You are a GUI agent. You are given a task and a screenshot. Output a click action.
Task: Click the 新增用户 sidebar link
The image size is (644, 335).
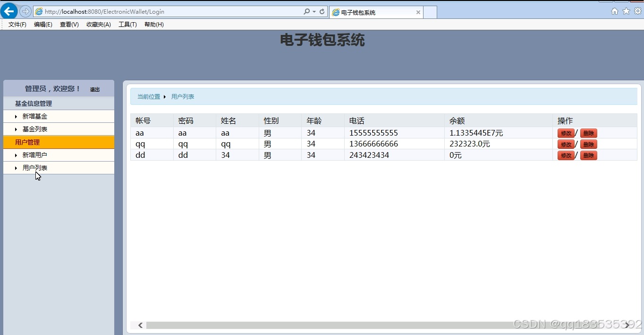[35, 155]
